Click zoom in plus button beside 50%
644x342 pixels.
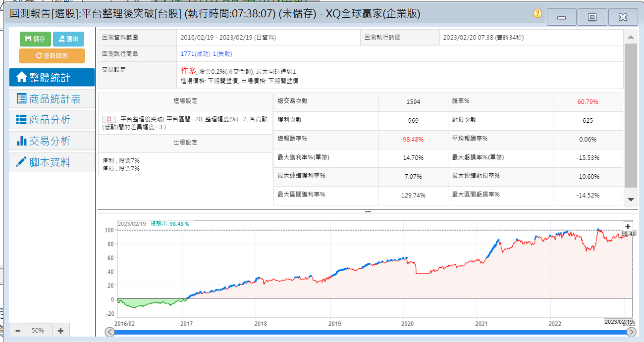tap(60, 331)
